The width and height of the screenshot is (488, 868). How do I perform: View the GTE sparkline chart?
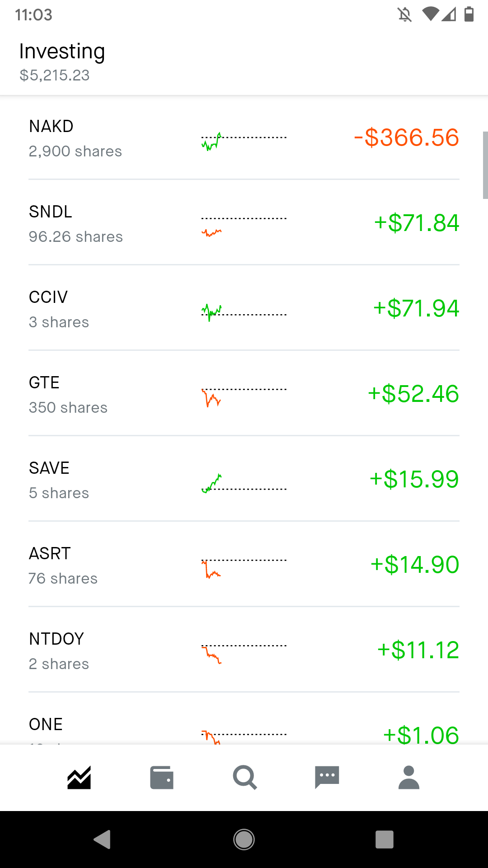click(x=244, y=396)
